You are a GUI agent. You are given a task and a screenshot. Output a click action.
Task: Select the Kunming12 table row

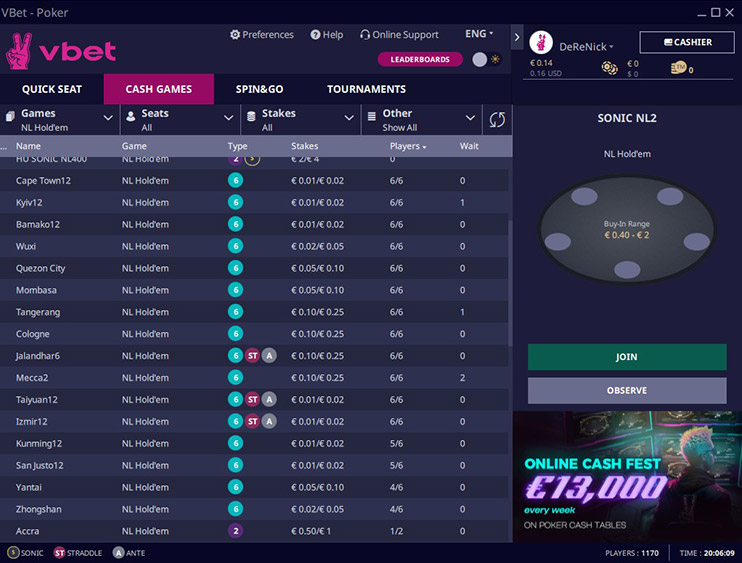tap(254, 443)
